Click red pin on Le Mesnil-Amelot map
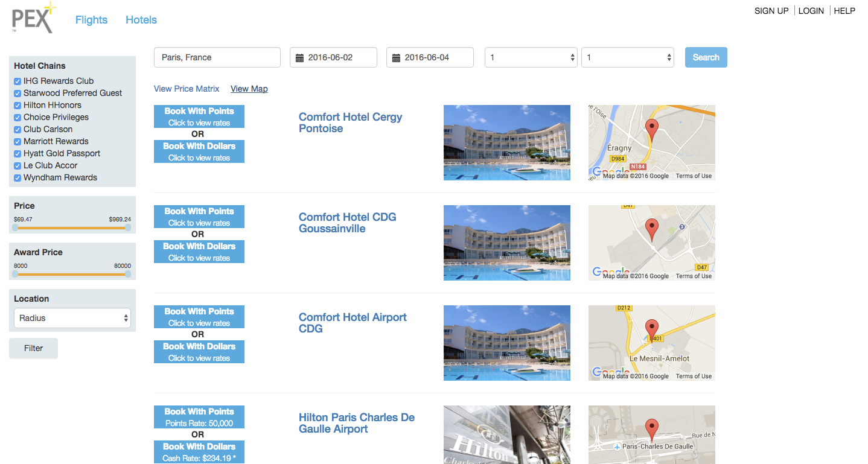 point(651,330)
